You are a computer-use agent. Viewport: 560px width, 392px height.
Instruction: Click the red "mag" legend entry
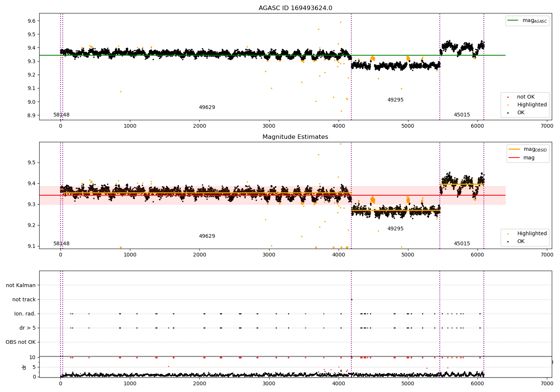522,158
